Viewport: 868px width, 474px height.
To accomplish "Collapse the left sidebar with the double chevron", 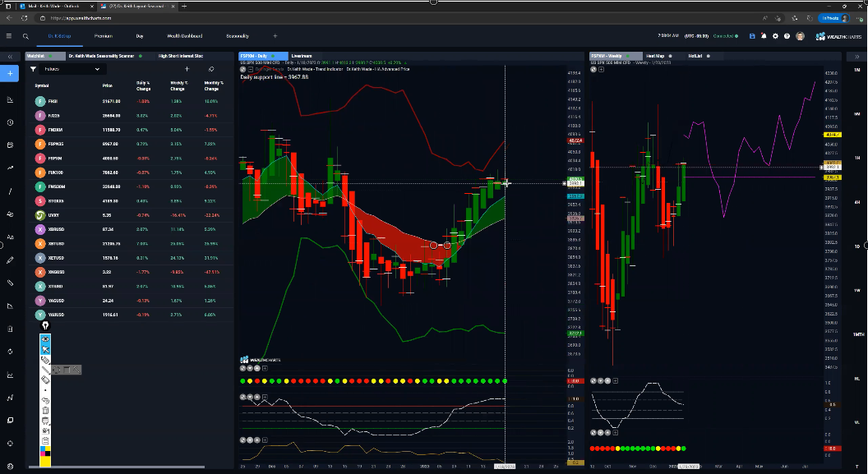I will click(10, 57).
